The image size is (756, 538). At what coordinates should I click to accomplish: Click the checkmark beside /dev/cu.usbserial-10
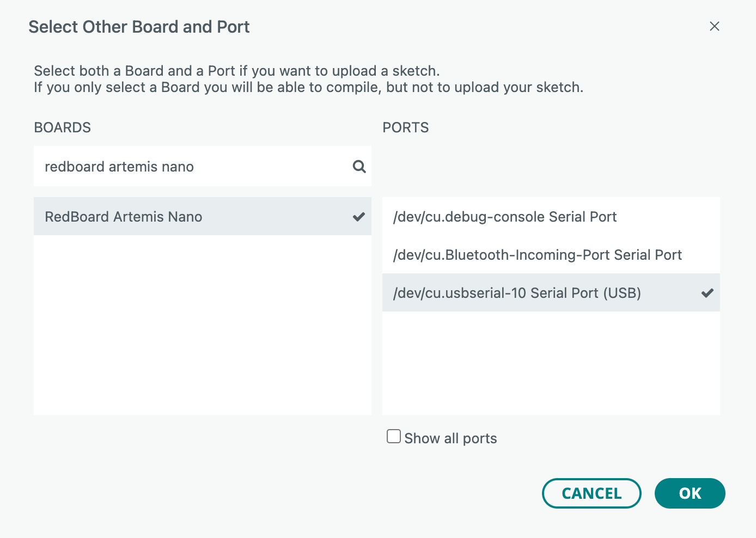707,293
